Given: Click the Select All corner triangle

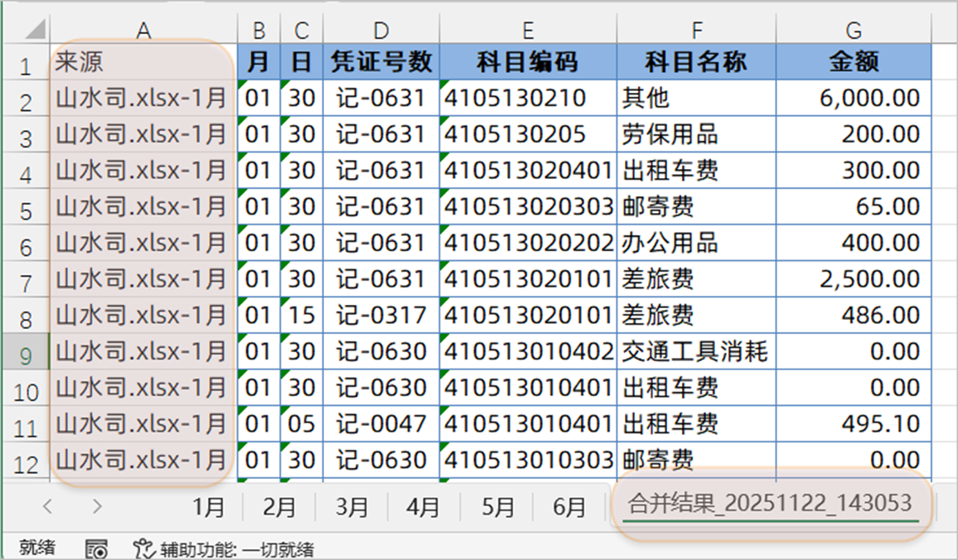Looking at the screenshot, I should click(x=34, y=30).
